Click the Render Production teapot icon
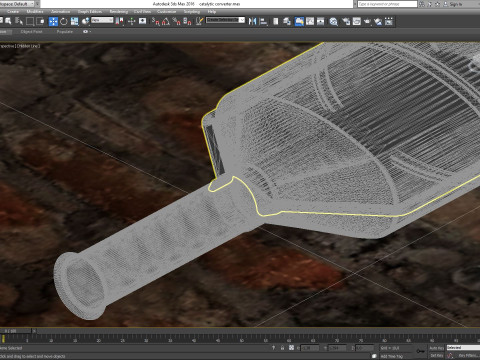Image resolution: width=480 pixels, height=360 pixels. [x=367, y=22]
